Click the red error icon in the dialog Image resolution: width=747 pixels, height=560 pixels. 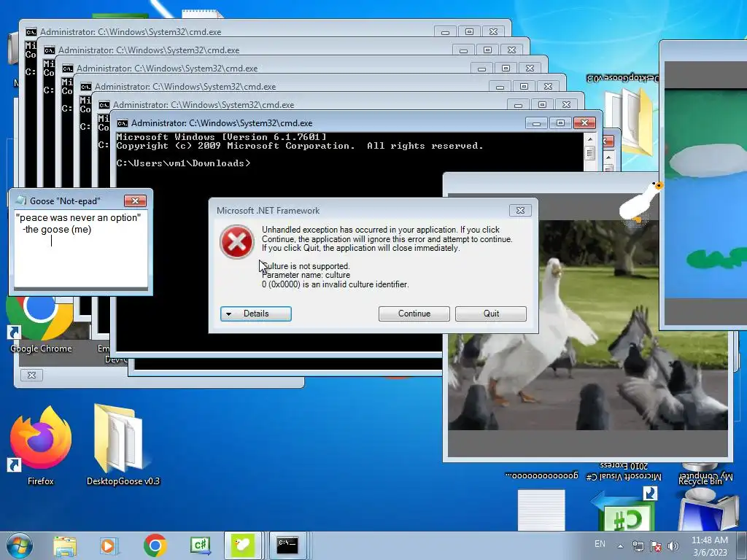pos(237,242)
